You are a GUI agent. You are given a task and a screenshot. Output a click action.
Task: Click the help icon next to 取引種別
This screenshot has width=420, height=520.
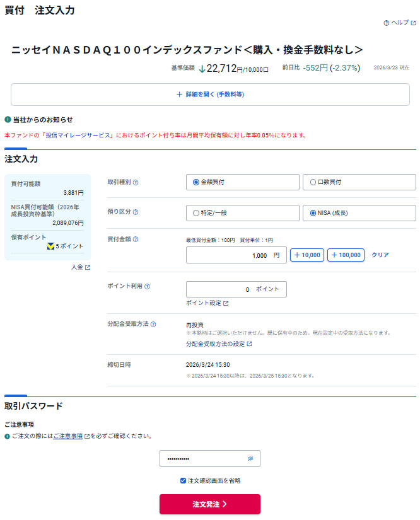click(x=136, y=182)
